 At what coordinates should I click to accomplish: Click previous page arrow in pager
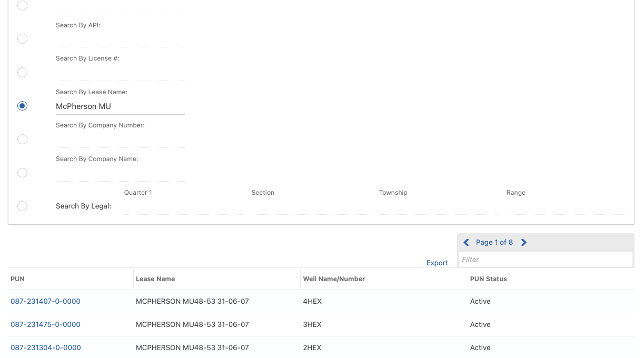[466, 243]
